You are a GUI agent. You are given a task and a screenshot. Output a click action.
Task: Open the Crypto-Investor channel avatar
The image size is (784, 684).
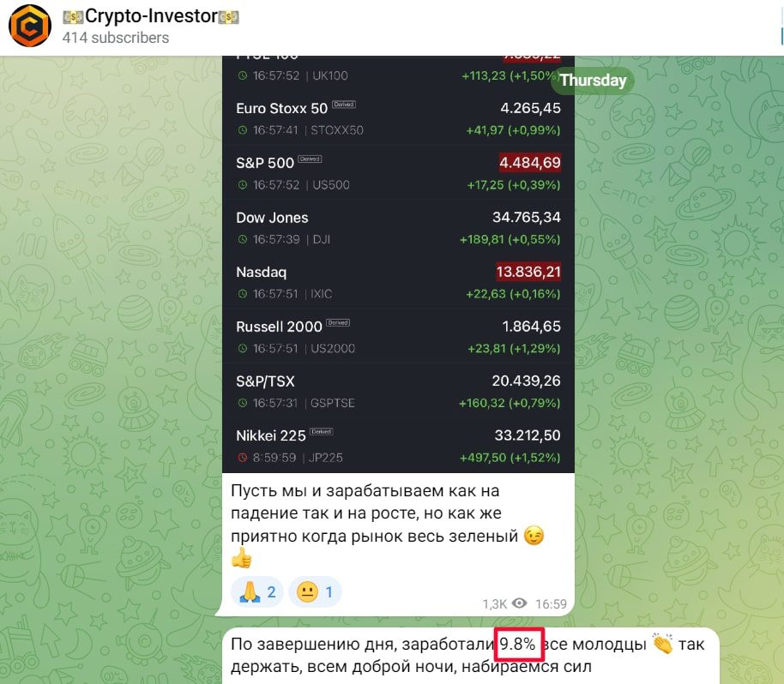[30, 26]
